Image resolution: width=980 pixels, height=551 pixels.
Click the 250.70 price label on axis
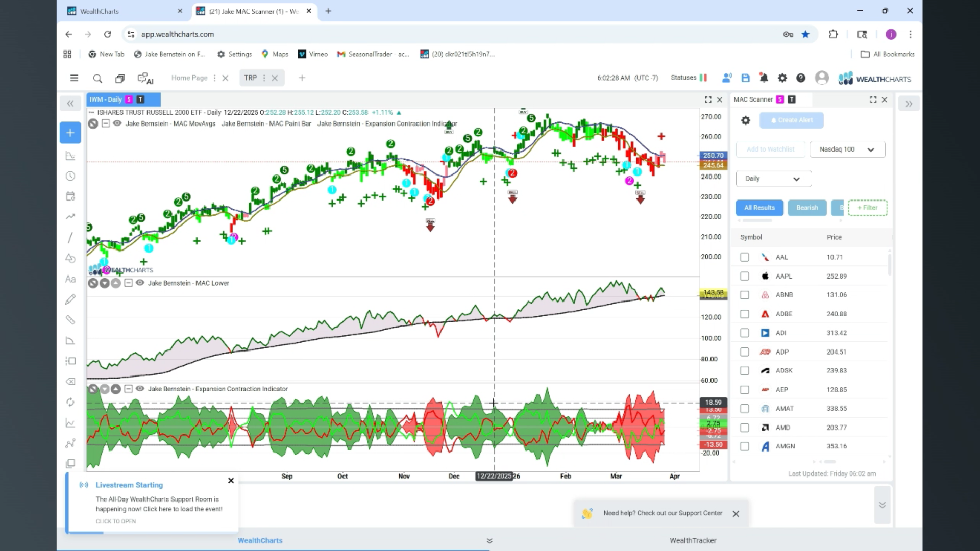click(713, 156)
